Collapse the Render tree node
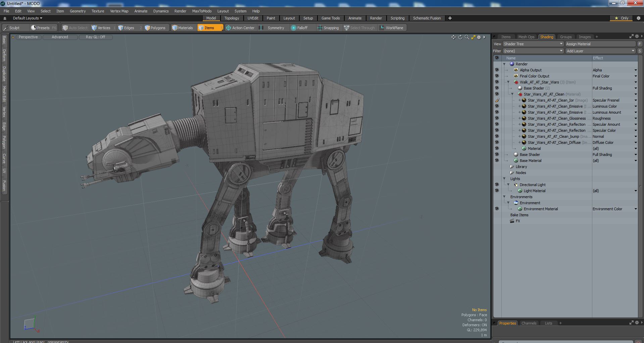The height and width of the screenshot is (343, 644). tap(504, 64)
